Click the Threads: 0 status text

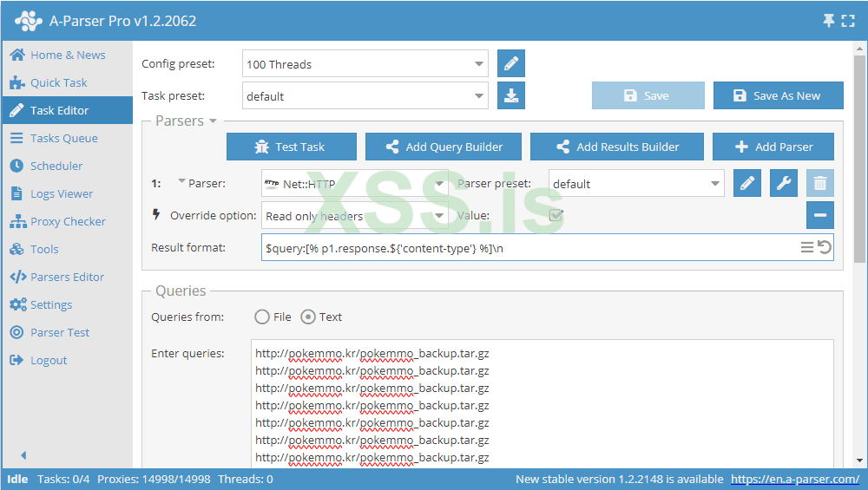(x=246, y=479)
